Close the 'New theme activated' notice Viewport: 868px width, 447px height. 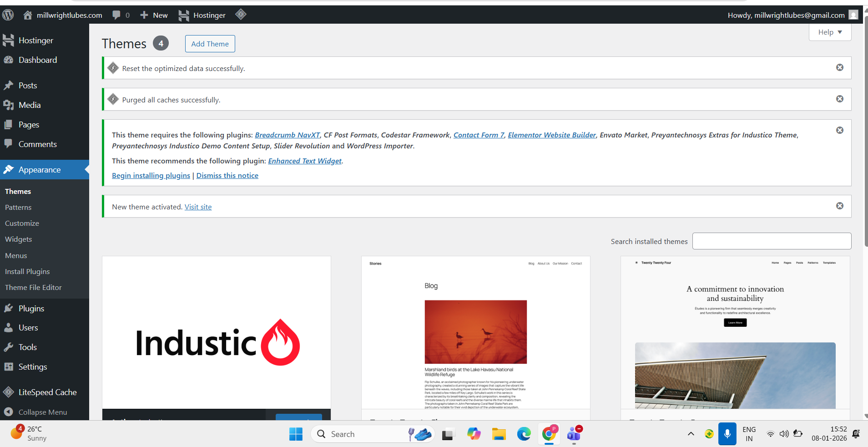839,206
